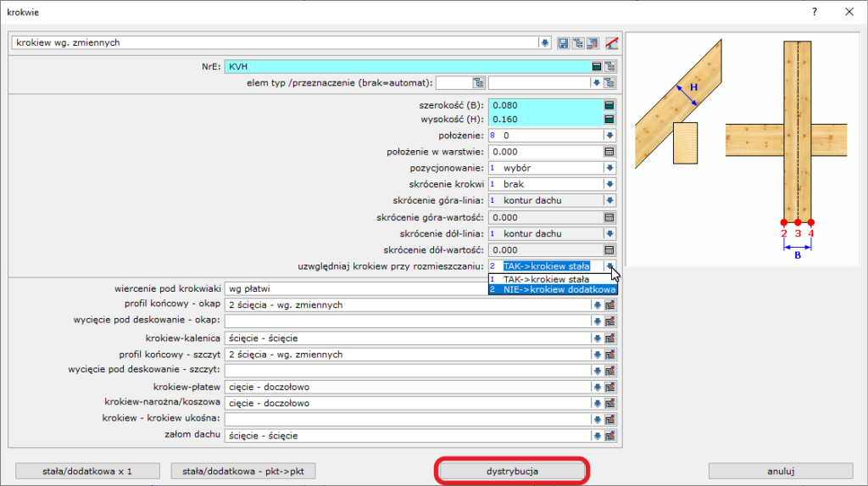This screenshot has width=868, height=486.
Task: Click the dystrybucja button
Action: [x=512, y=471]
